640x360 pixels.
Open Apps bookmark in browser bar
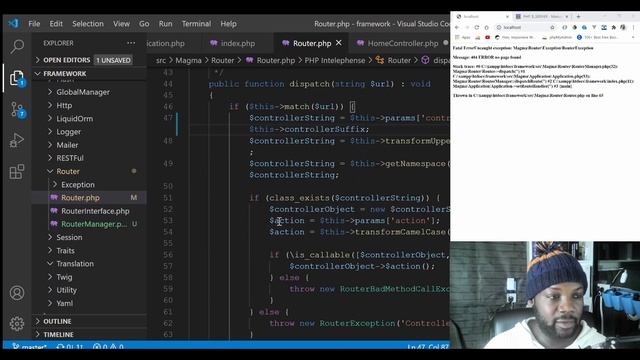click(462, 37)
